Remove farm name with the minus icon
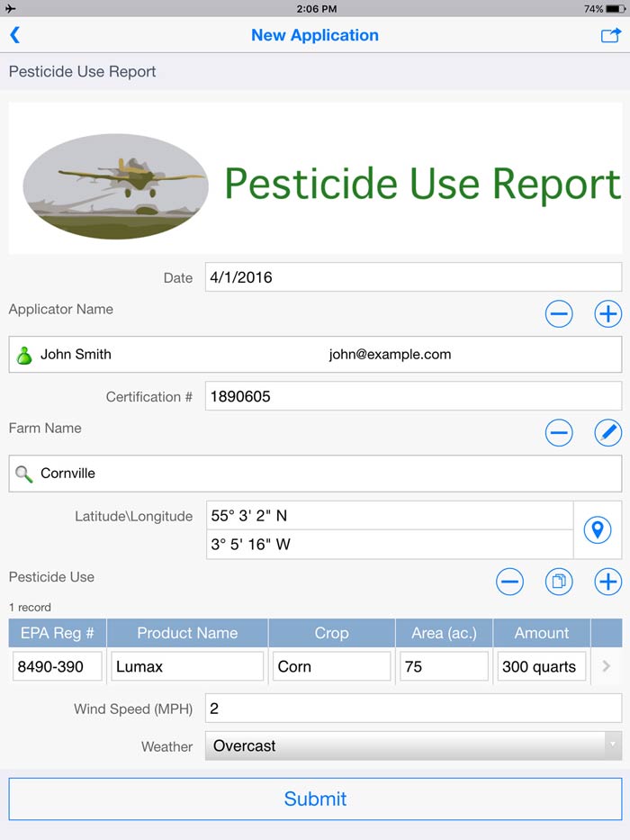 [x=559, y=433]
